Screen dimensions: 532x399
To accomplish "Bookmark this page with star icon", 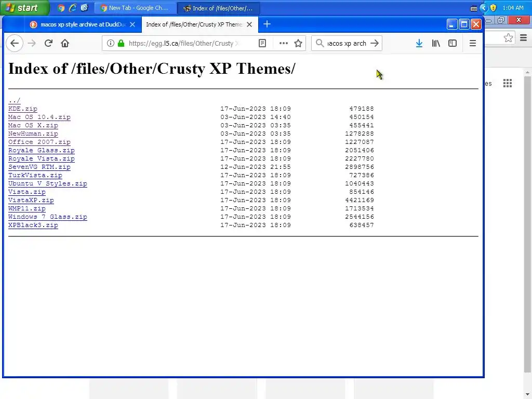I will (x=298, y=43).
